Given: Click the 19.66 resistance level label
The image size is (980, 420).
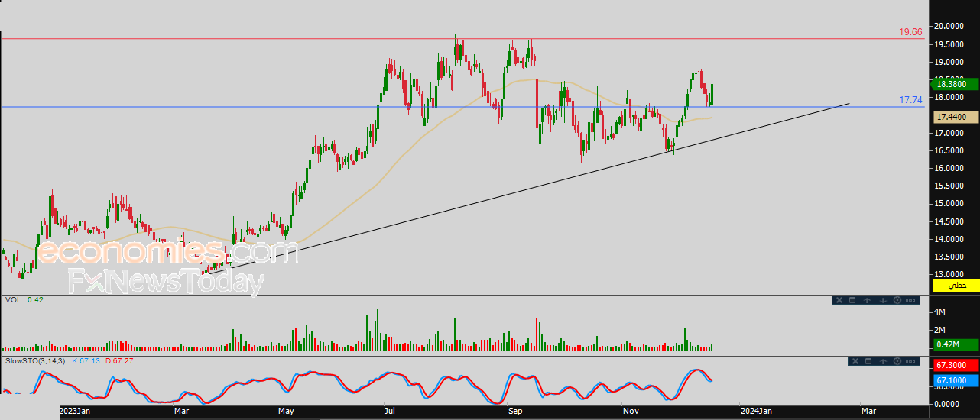Looking at the screenshot, I should tap(910, 32).
